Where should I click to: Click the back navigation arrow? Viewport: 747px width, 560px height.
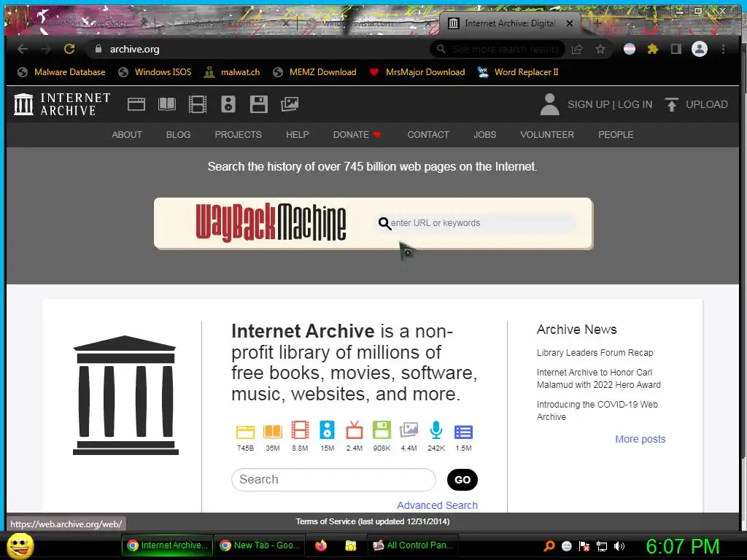tap(23, 49)
